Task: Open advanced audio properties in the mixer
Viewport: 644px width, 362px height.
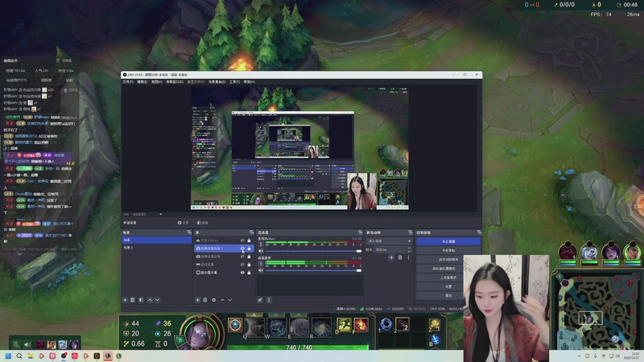Action: [260, 300]
